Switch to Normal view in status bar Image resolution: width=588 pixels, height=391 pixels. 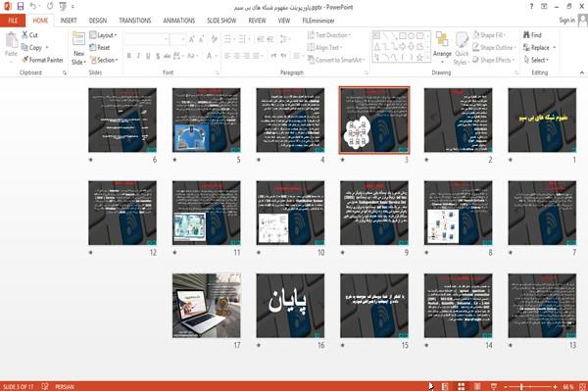445,386
